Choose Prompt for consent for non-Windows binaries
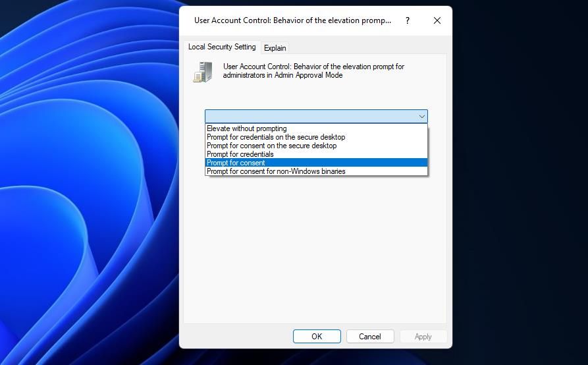 coord(316,171)
